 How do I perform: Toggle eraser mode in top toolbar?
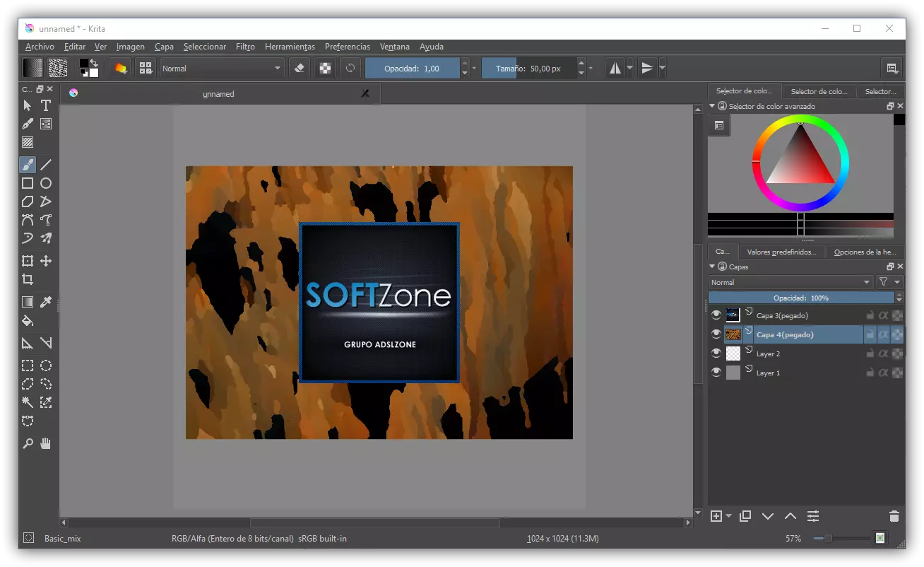tap(299, 69)
